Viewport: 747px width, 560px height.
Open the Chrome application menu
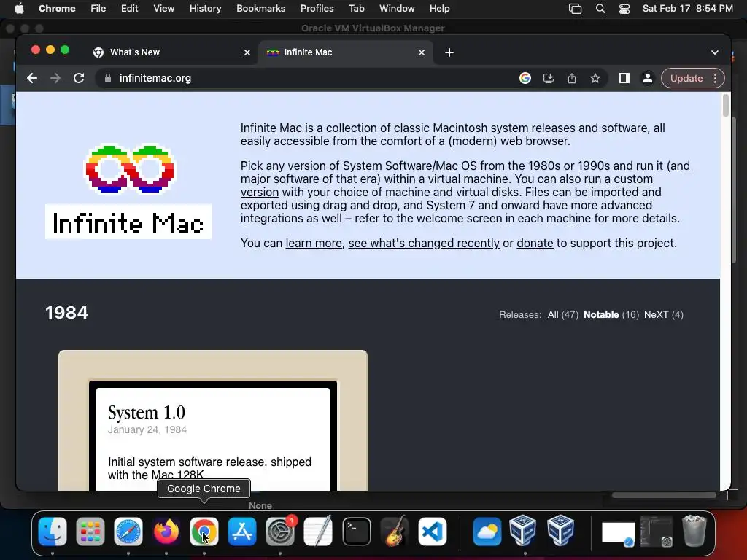tap(57, 9)
